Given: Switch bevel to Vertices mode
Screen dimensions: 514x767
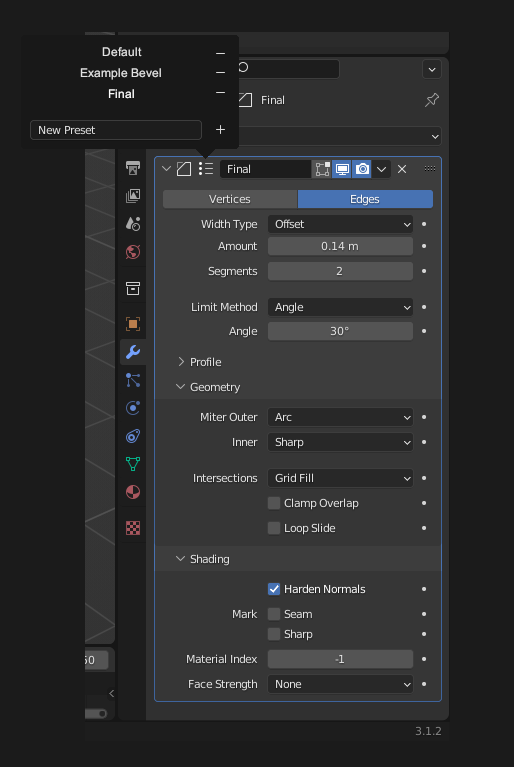Looking at the screenshot, I should coord(230,199).
